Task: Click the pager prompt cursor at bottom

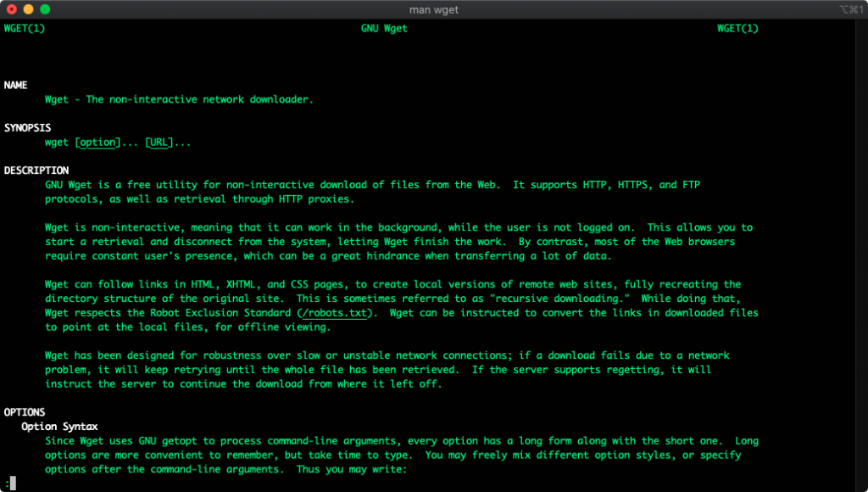Action: pyautogui.click(x=13, y=484)
